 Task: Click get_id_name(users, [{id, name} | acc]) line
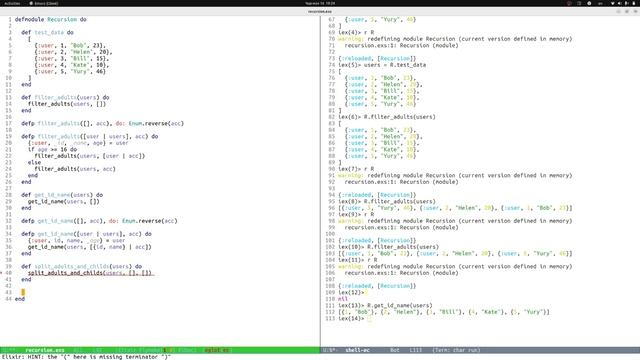click(90, 247)
